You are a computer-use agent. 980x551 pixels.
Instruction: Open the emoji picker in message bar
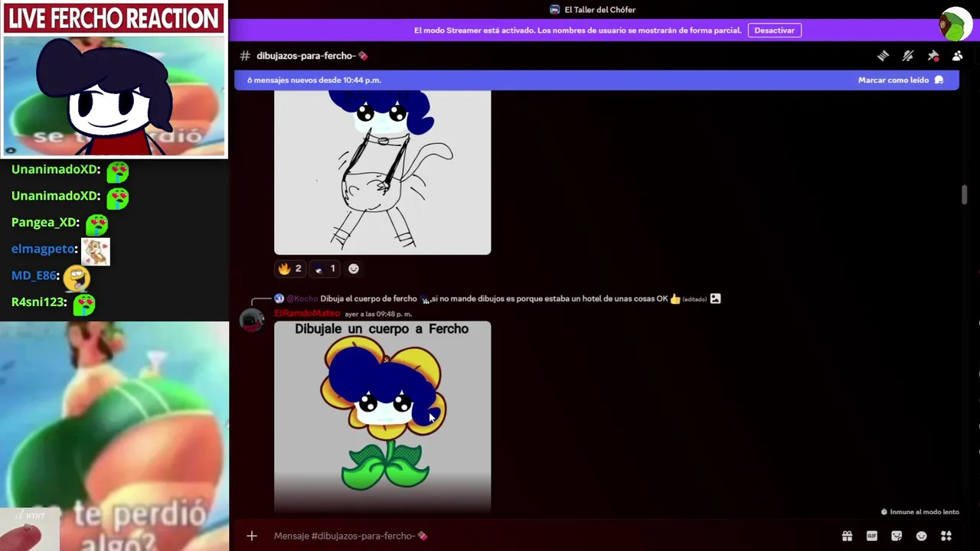[922, 536]
